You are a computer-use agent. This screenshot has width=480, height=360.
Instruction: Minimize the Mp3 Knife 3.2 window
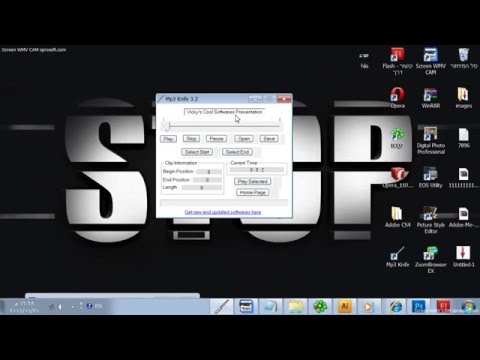[255, 99]
